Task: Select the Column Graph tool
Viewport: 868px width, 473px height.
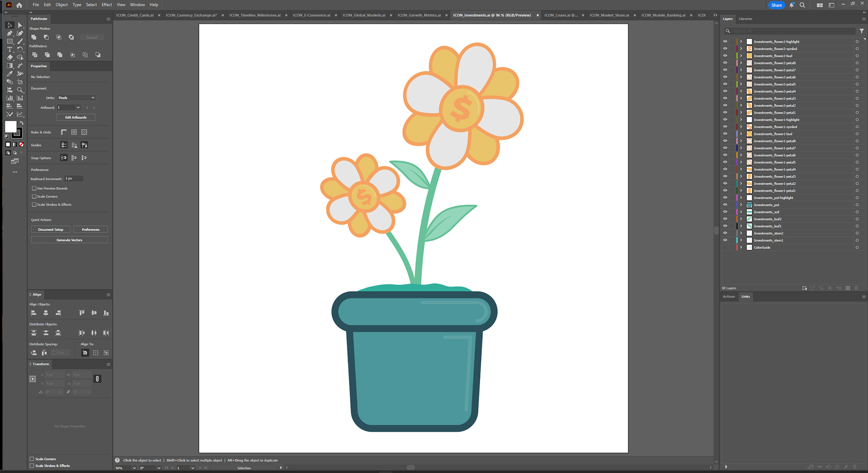Action: tap(9, 98)
